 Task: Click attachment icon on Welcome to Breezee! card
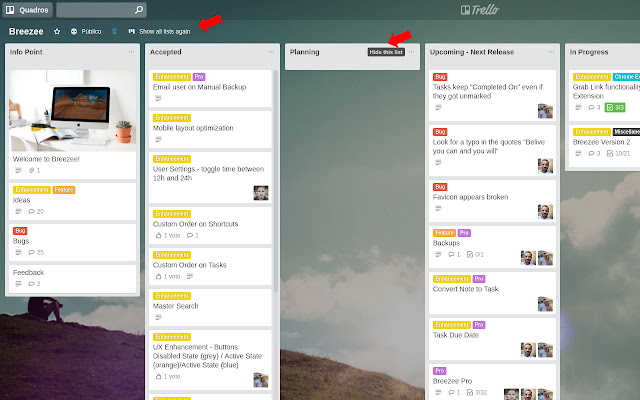31,170
